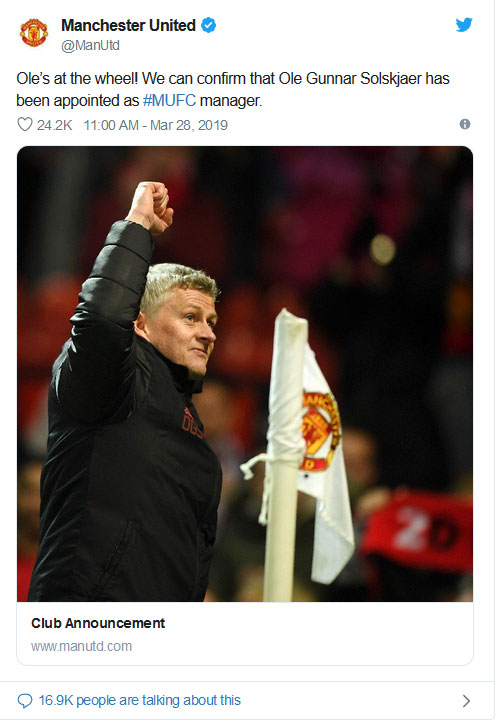The height and width of the screenshot is (722, 497).
Task: Click the 24.2K likes count
Action: click(x=54, y=125)
